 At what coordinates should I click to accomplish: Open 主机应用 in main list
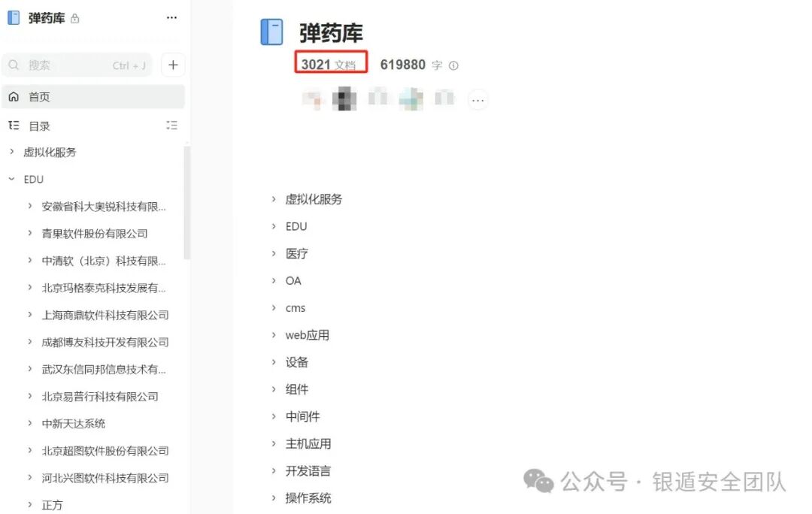pos(308,443)
